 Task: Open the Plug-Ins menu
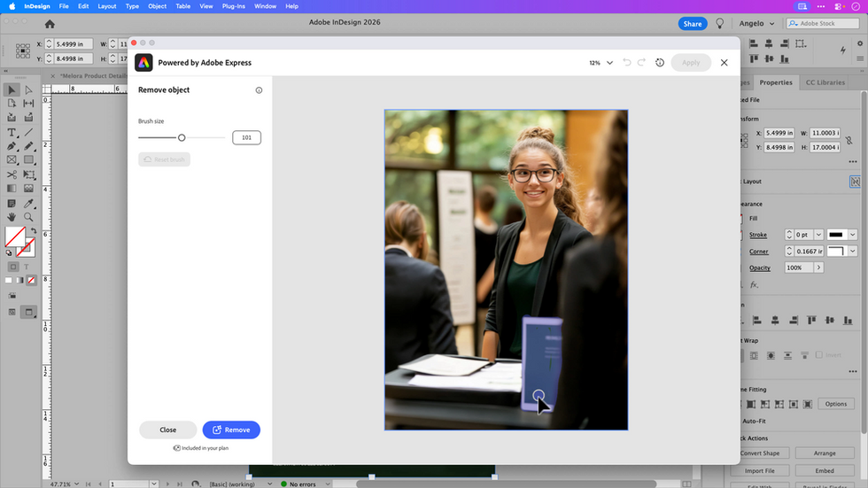tap(234, 6)
